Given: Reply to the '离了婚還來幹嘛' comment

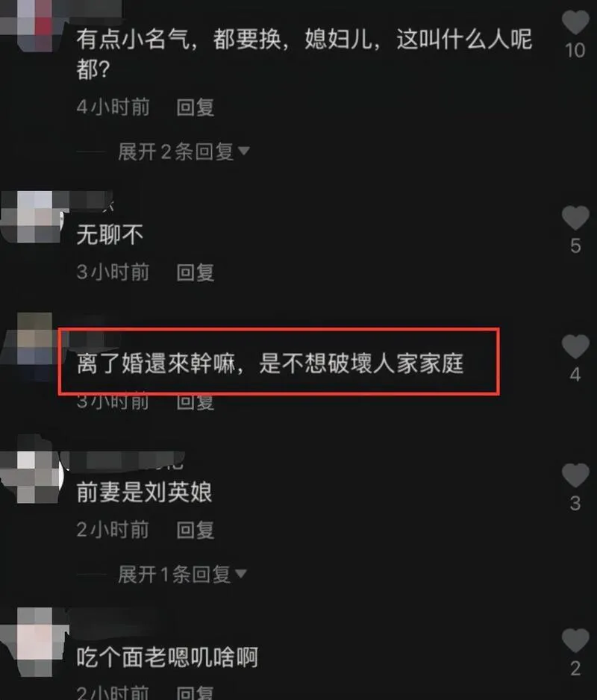Looking at the screenshot, I should click(x=195, y=401).
